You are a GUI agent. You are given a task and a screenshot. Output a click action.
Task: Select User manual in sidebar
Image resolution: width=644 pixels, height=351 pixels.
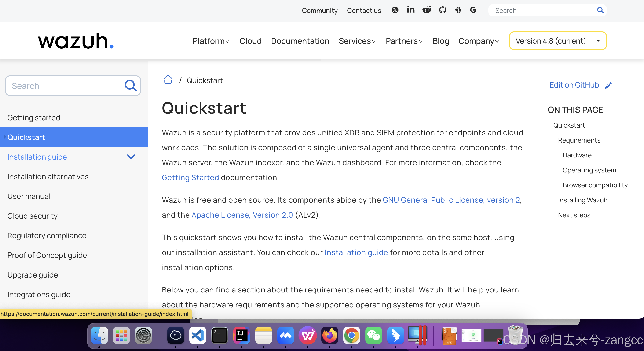pos(29,196)
